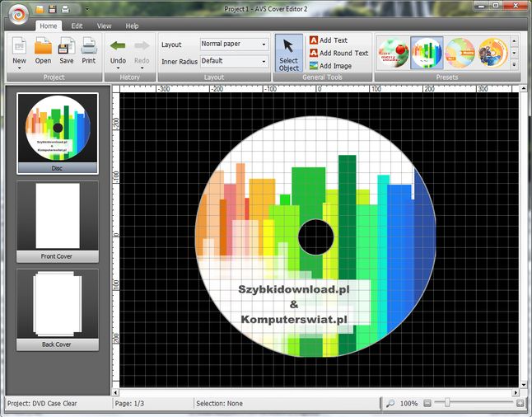This screenshot has height=417, width=532.
Task: Print the cover
Action: pyautogui.click(x=89, y=51)
